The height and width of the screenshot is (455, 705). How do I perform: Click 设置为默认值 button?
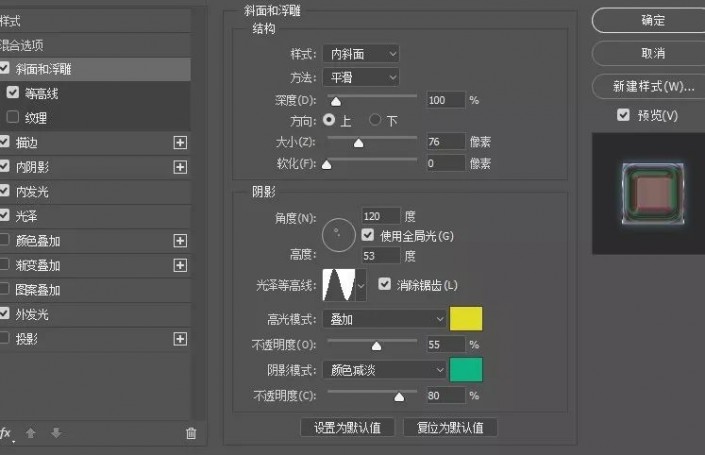(x=347, y=427)
